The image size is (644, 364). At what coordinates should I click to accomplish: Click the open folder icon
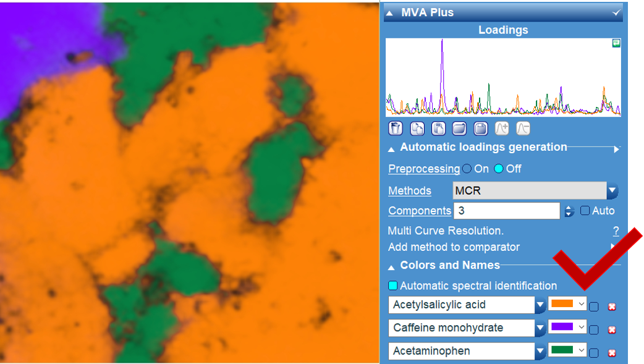click(x=459, y=129)
